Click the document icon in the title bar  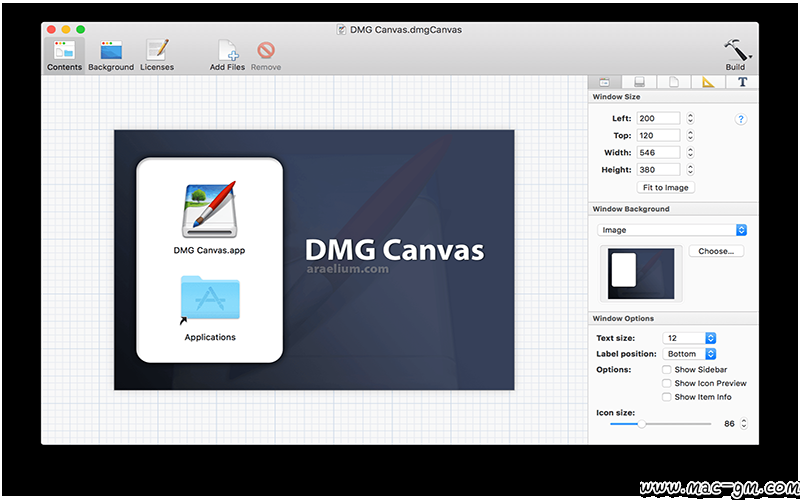click(341, 30)
